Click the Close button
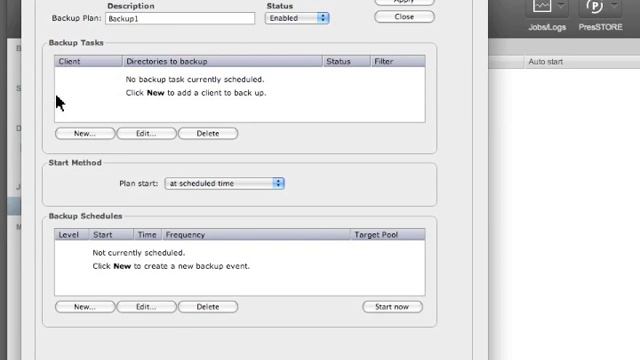Screen dimensions: 640x360 pyautogui.click(x=404, y=17)
